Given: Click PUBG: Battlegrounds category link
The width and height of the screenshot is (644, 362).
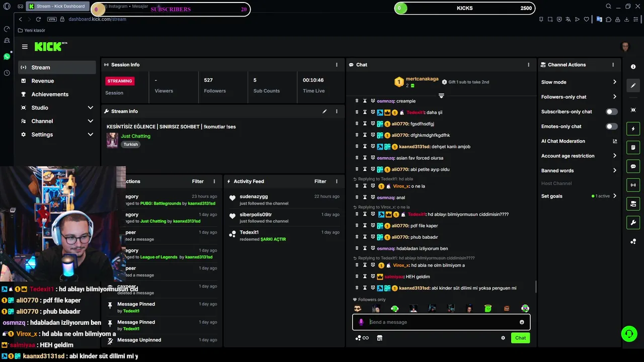Looking at the screenshot, I should click(x=160, y=204).
